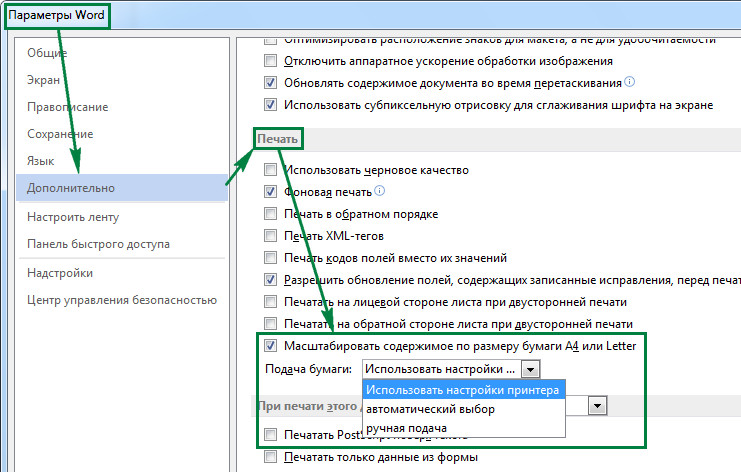Select the Дополнительно category
The width and height of the screenshot is (741, 472).
(x=121, y=188)
